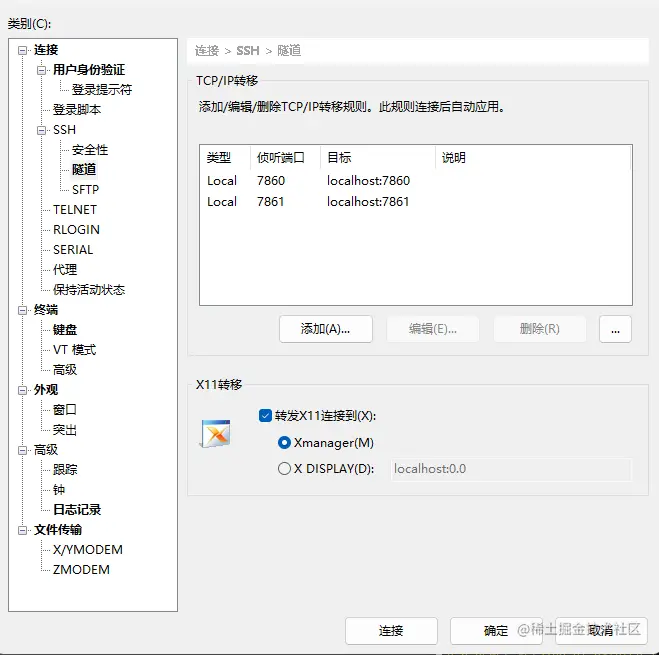Sort by the 类型 column header

225,158
